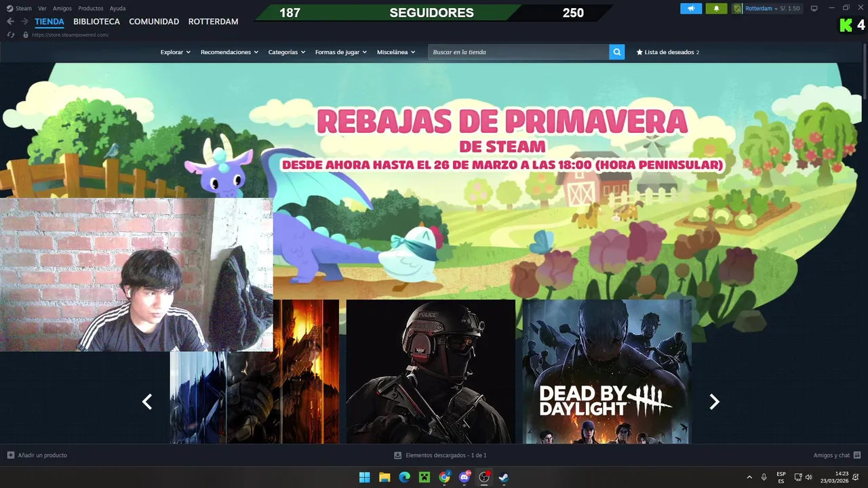This screenshot has height=488, width=868.
Task: Open the clock showing 14:23
Action: pos(833,477)
